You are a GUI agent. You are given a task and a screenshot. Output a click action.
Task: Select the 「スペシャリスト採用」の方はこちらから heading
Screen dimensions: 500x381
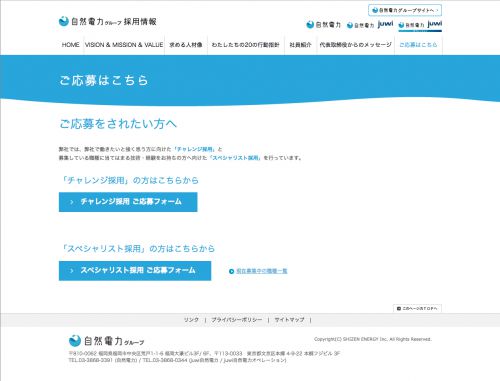[x=138, y=249]
